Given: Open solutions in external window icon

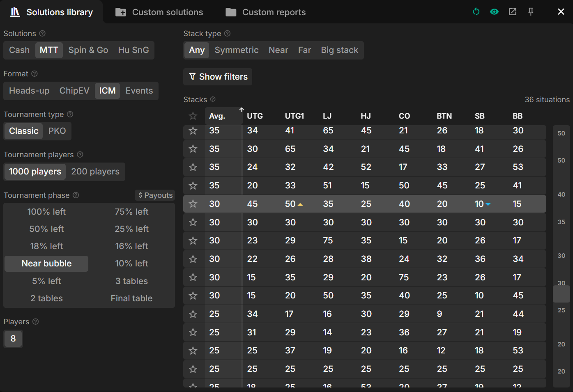Looking at the screenshot, I should click(513, 11).
